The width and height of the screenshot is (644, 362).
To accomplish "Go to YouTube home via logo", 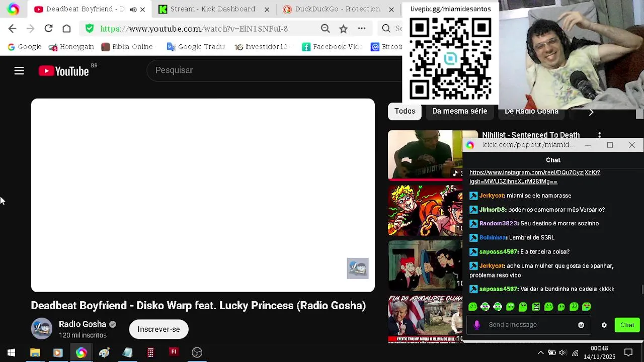I will point(64,71).
